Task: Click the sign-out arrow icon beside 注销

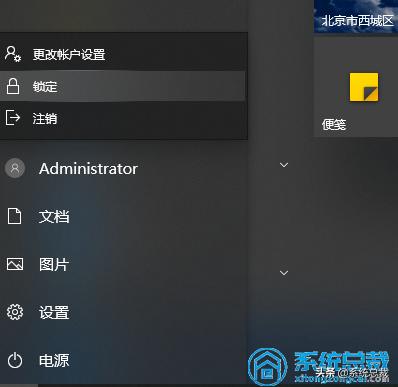Action: 13,118
